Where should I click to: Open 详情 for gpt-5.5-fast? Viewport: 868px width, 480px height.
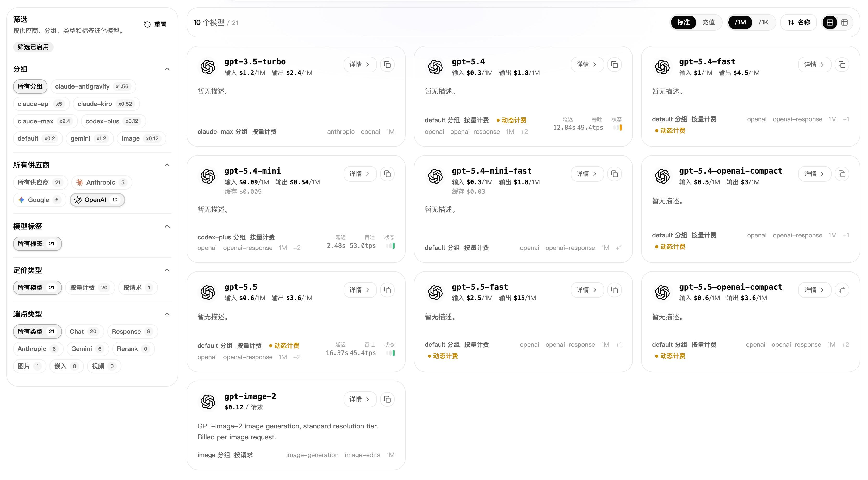(587, 290)
